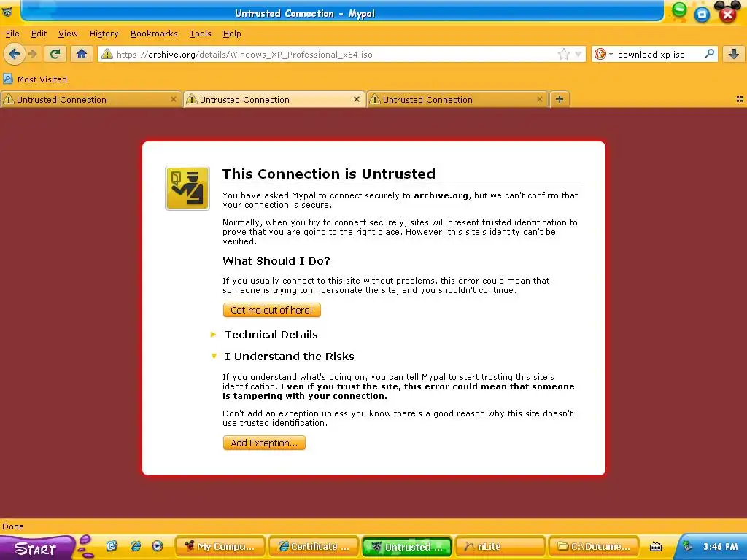Open the Tools menu
The image size is (747, 560).
(200, 34)
